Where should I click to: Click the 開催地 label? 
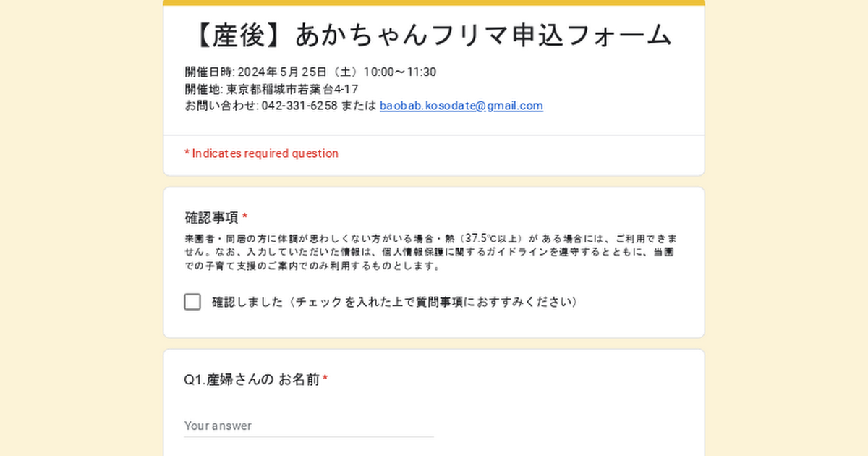point(203,89)
